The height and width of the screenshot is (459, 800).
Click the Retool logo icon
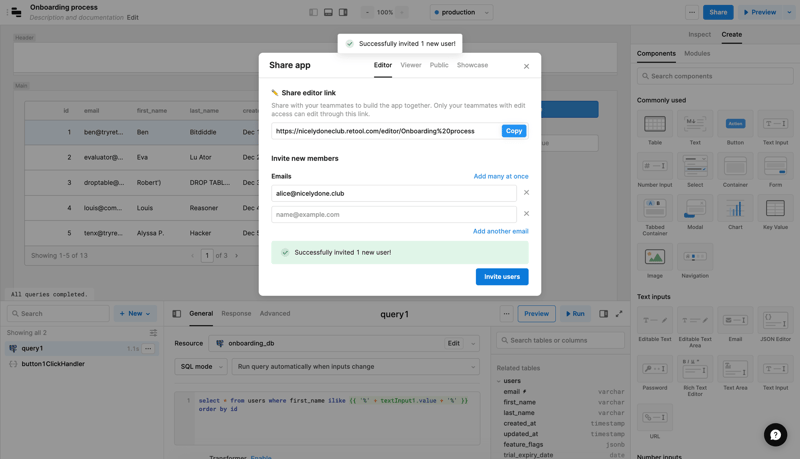(16, 12)
